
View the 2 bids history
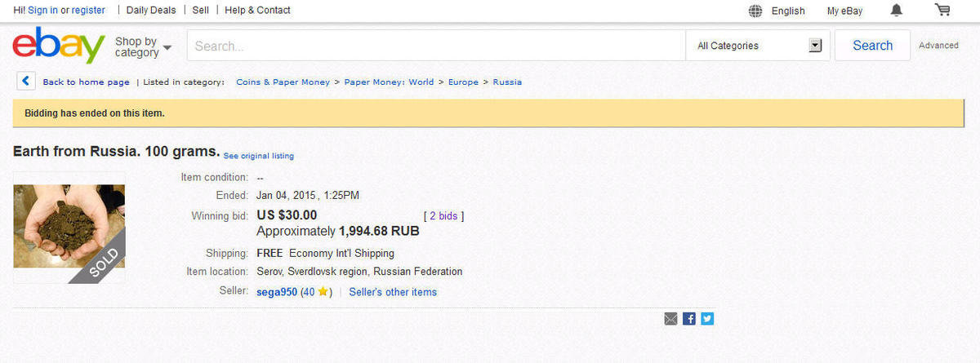pos(443,216)
